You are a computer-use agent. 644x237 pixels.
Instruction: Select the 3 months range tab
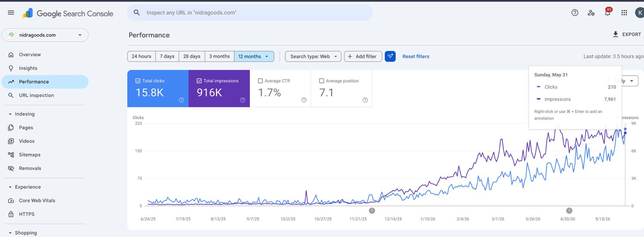coord(219,56)
